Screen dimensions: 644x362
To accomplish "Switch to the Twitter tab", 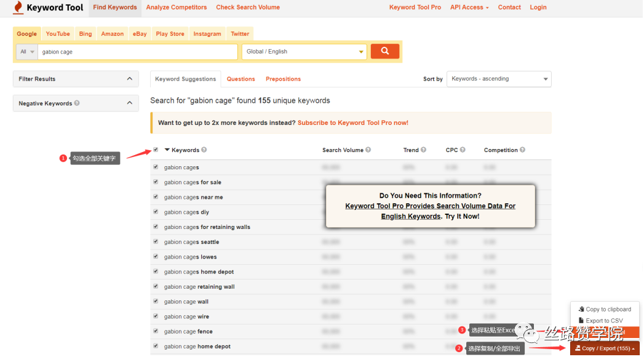I will [x=240, y=34].
